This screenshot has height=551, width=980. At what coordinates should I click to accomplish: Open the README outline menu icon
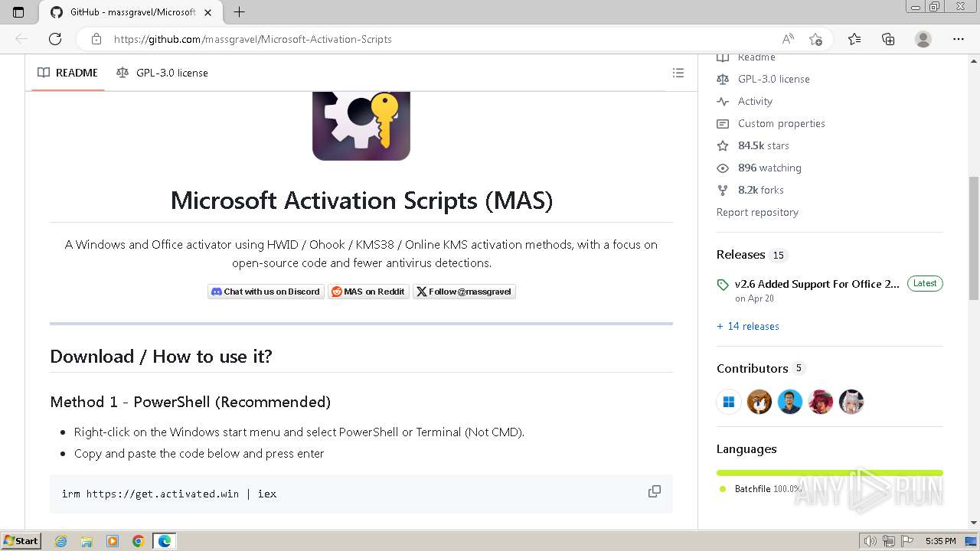coord(678,73)
